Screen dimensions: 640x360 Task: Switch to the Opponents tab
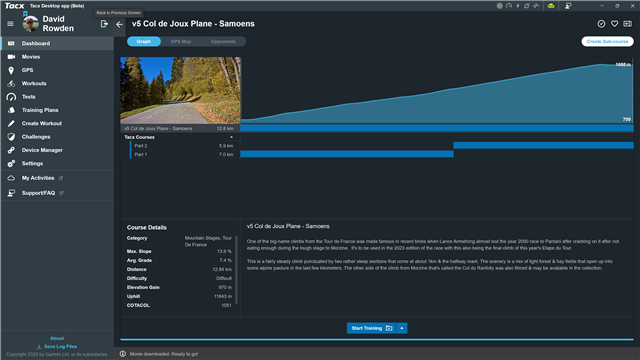pyautogui.click(x=223, y=42)
